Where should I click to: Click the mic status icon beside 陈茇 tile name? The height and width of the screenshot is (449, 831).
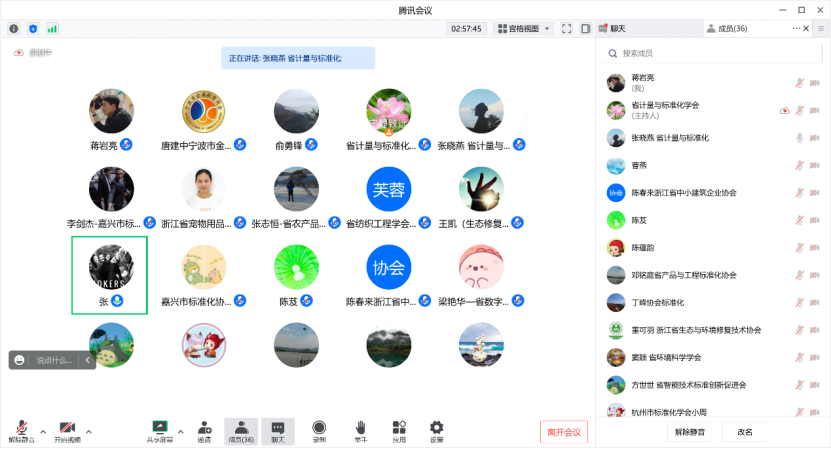click(306, 301)
